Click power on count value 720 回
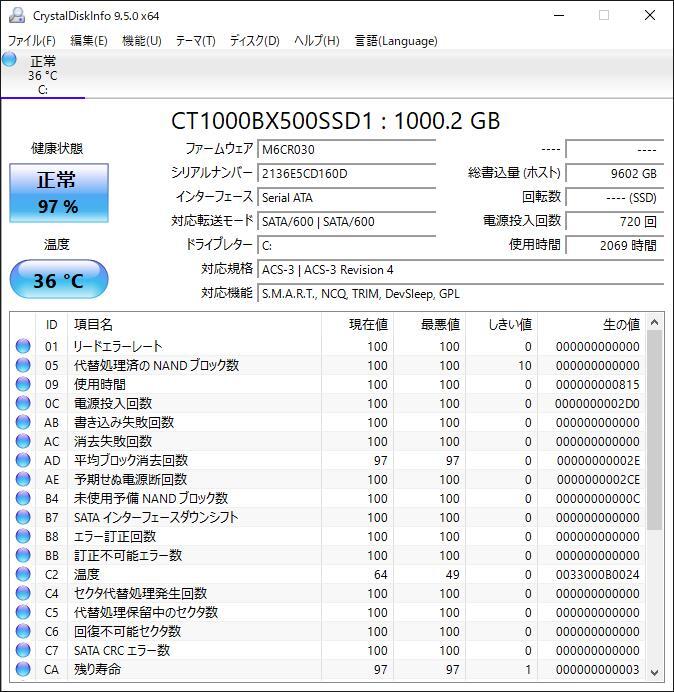 click(614, 221)
